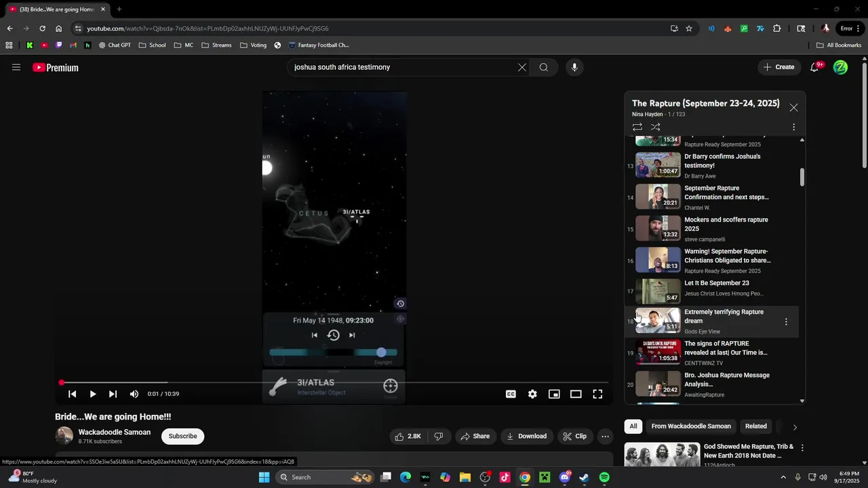Play the video
Image resolution: width=868 pixels, height=488 pixels.
coord(93,394)
